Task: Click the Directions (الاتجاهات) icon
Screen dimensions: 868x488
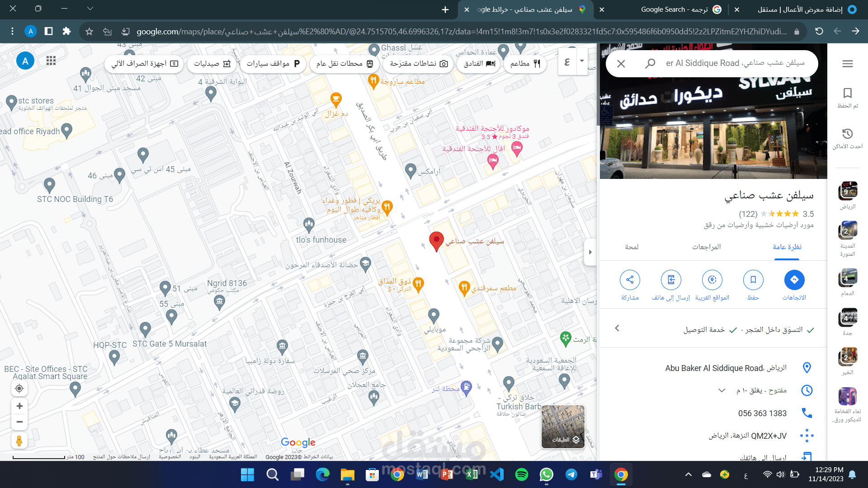Action: click(794, 280)
